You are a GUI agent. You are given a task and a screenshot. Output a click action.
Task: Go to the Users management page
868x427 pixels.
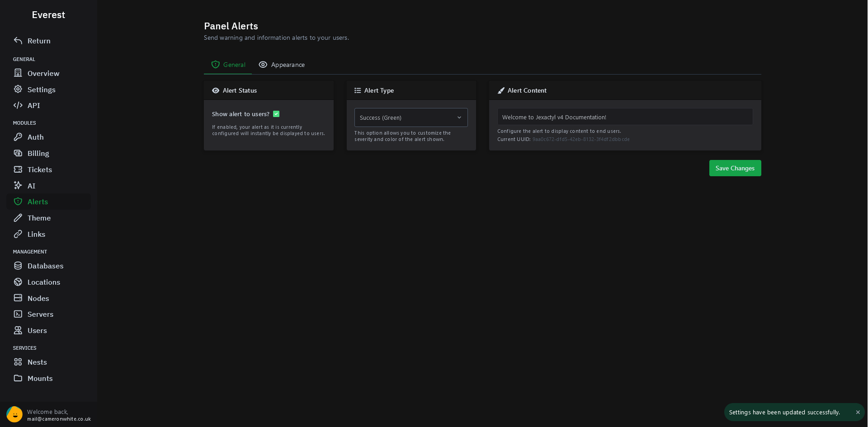coord(49,330)
